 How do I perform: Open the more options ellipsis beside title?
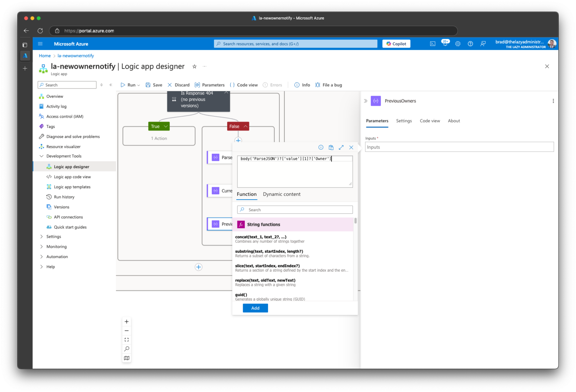tap(204, 66)
